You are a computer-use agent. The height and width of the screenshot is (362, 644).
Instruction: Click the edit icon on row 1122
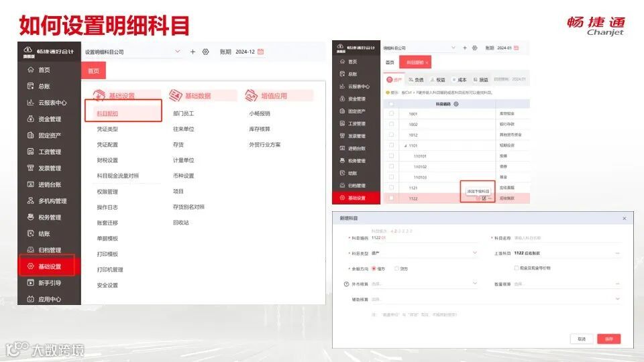click(484, 198)
